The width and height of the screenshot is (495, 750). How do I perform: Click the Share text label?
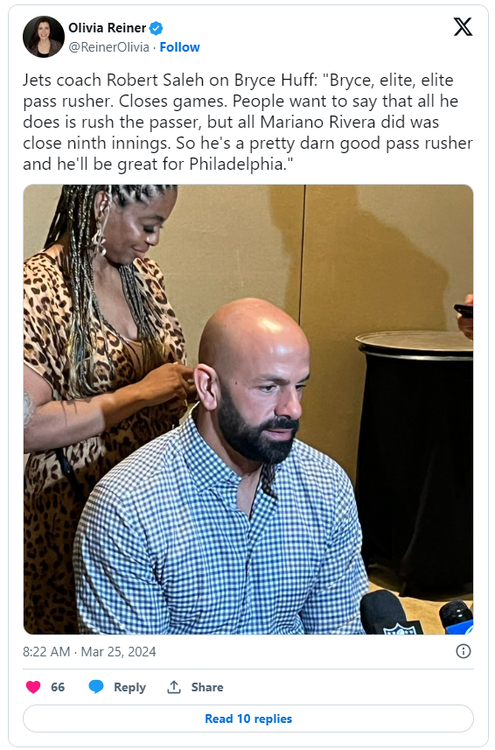click(207, 687)
